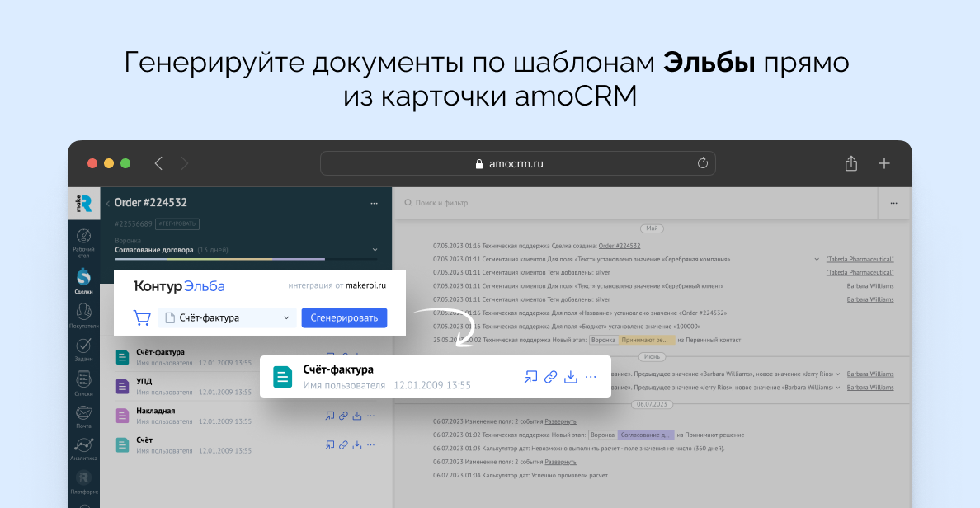Open the Счёт document in a new window
Viewport: 980px width, 508px height.
tap(329, 444)
